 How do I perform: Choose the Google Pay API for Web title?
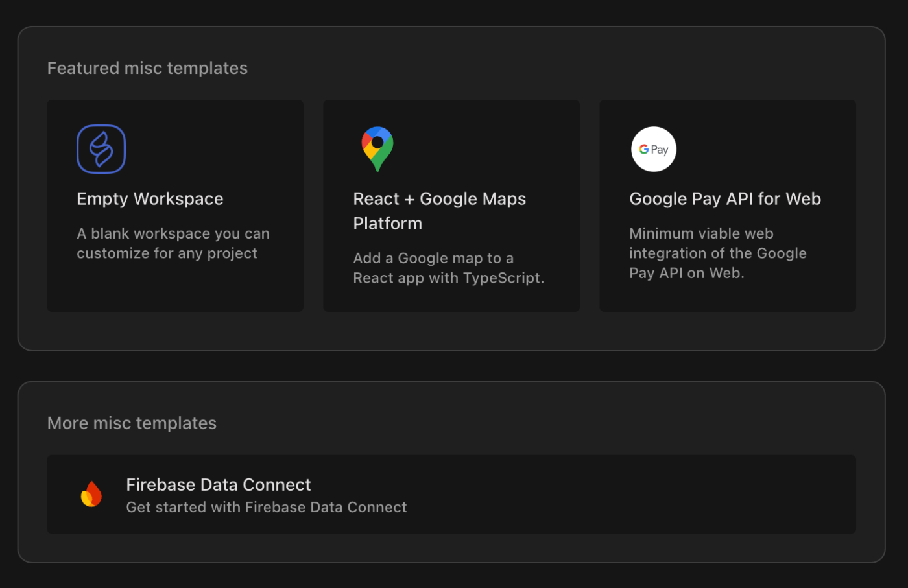[x=725, y=199]
